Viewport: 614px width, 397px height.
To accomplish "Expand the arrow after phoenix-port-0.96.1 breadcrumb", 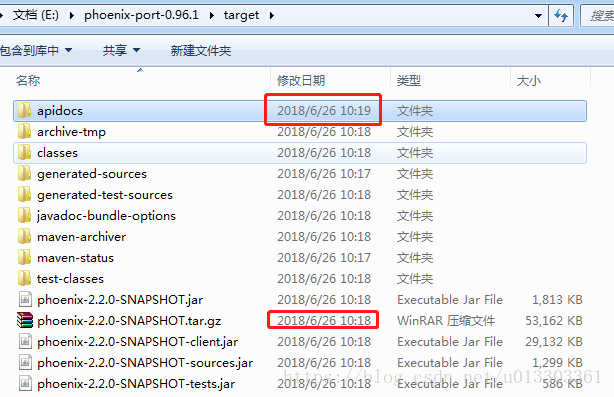I will click(x=212, y=16).
